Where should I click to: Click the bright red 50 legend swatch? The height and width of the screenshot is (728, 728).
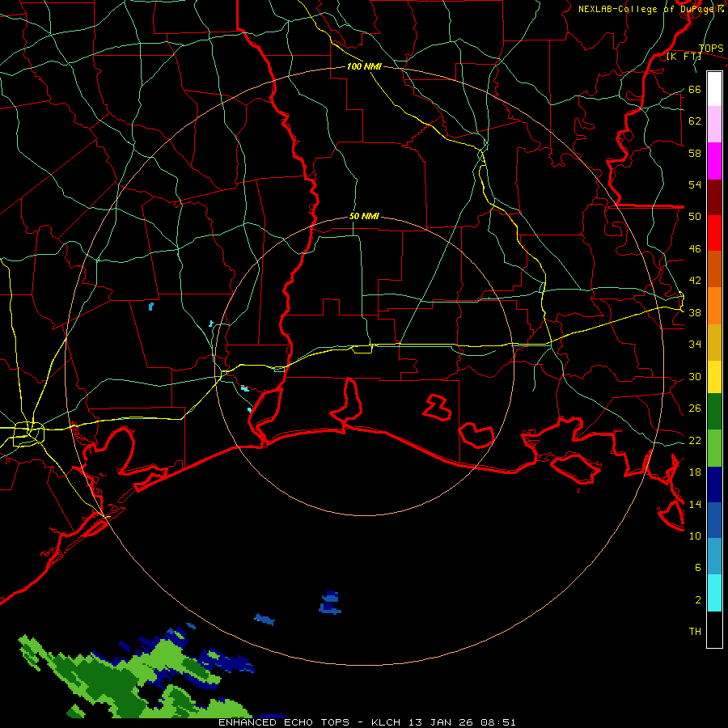(714, 233)
